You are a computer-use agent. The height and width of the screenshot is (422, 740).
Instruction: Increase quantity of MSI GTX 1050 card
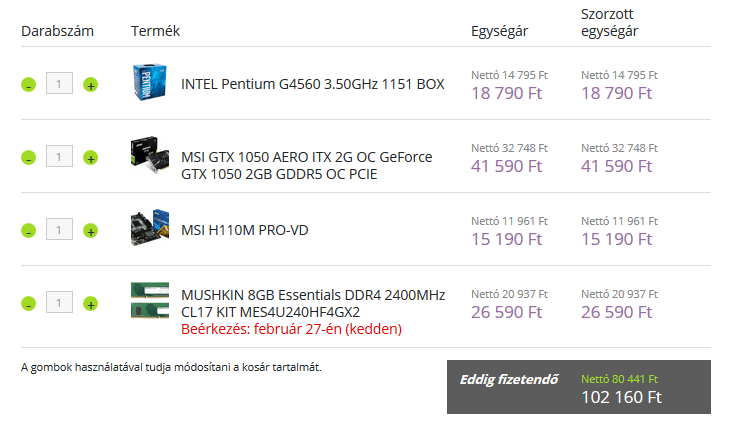[x=91, y=157]
